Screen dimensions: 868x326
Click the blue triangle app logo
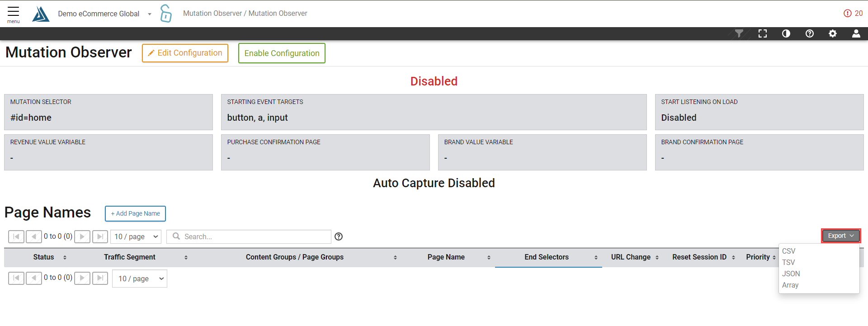coord(41,14)
